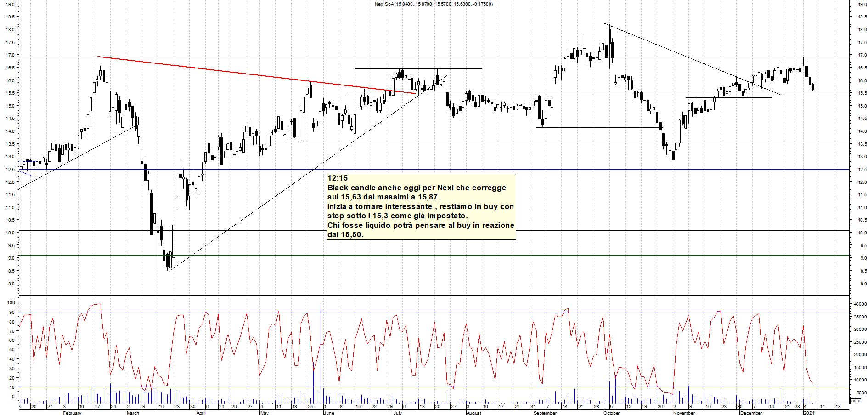
Task: Click the October month label
Action: coord(611,413)
